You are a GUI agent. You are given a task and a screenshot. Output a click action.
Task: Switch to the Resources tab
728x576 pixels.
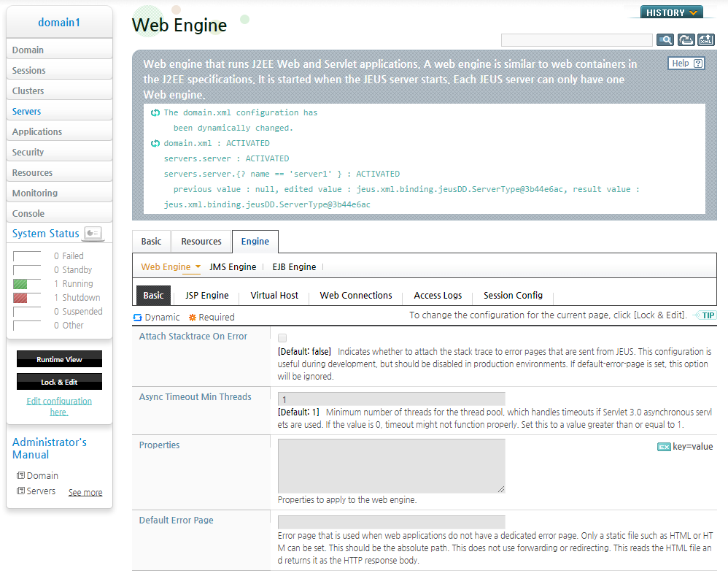[x=201, y=242]
